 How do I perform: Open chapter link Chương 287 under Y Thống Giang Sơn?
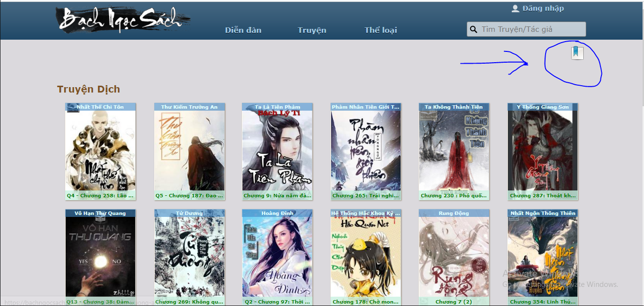click(x=543, y=196)
